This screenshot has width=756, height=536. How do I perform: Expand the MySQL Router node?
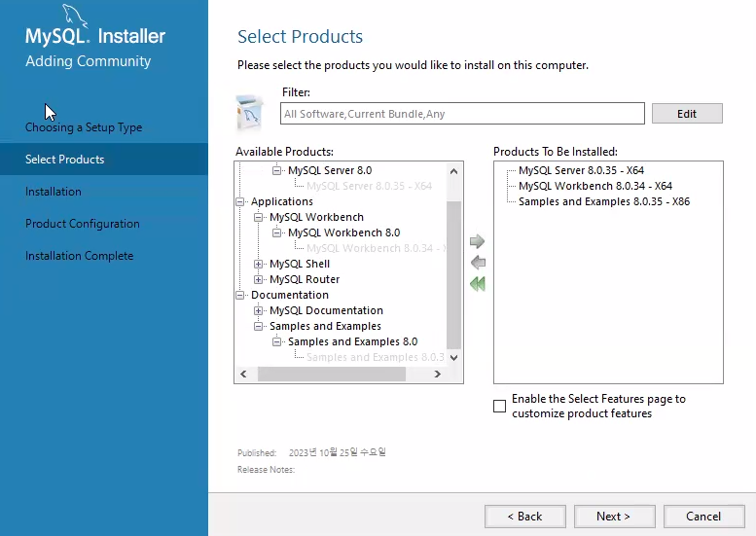[x=259, y=279]
